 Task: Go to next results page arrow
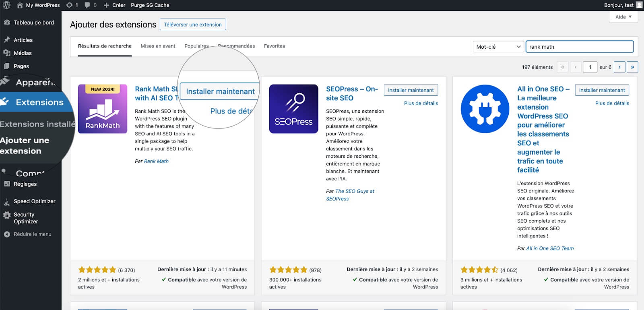pyautogui.click(x=619, y=67)
